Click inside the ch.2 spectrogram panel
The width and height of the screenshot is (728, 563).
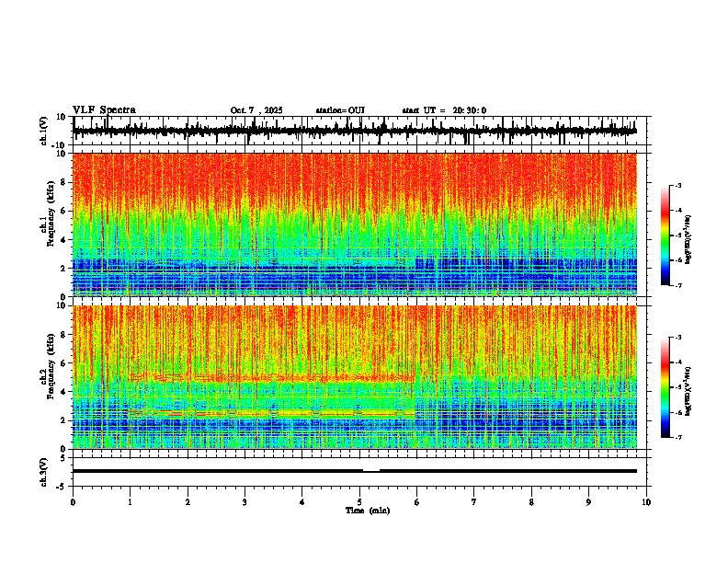[x=355, y=377]
